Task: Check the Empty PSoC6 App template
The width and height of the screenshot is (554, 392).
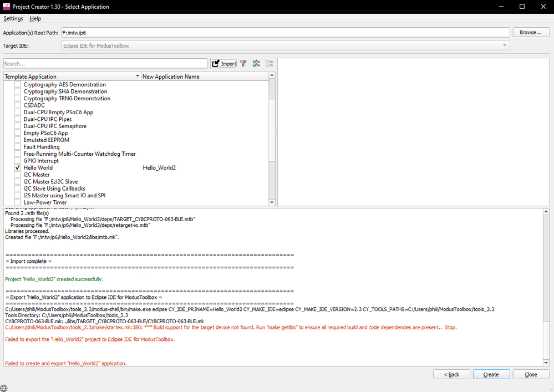Action: (x=17, y=133)
